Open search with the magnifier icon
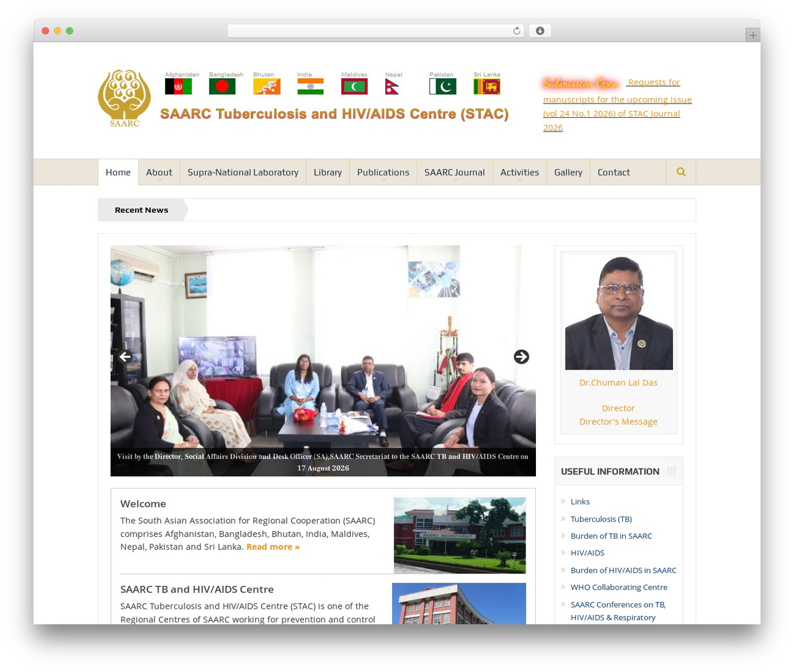This screenshot has width=794, height=672. tap(681, 172)
